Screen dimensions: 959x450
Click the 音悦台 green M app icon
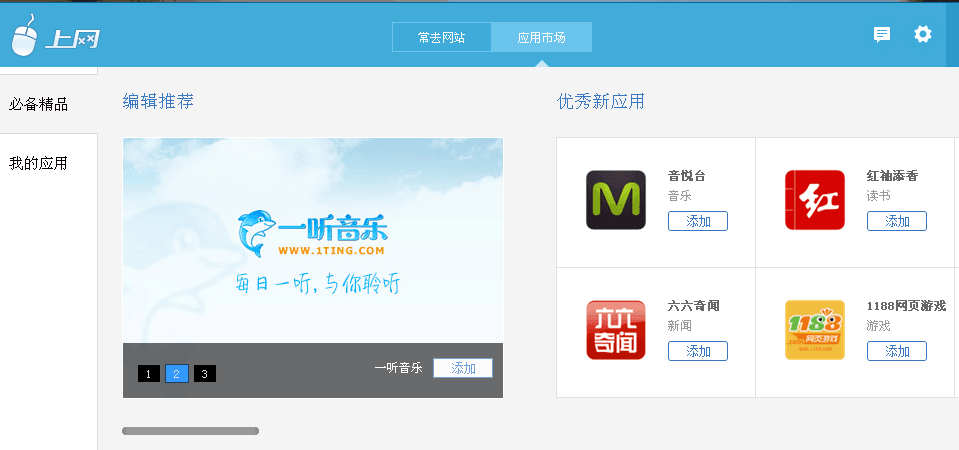(615, 200)
